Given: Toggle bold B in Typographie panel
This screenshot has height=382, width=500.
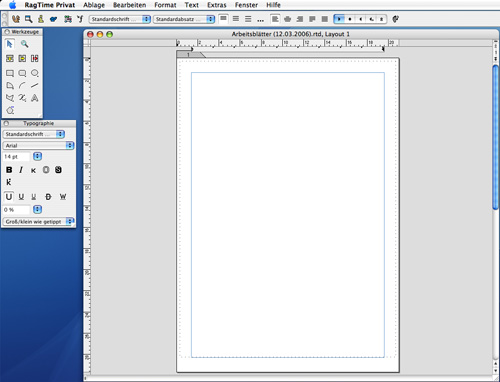Looking at the screenshot, I should 9,170.
